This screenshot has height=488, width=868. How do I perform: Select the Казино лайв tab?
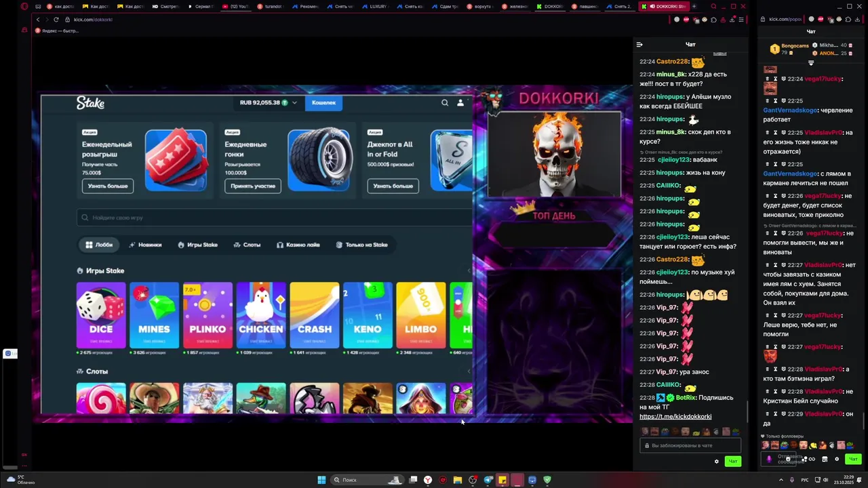[x=298, y=245]
